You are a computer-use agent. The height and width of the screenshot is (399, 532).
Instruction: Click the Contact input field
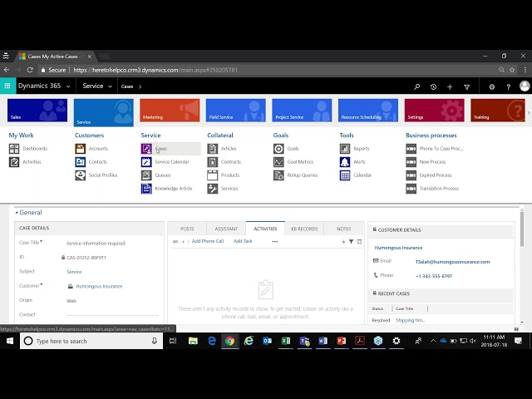coord(112,315)
